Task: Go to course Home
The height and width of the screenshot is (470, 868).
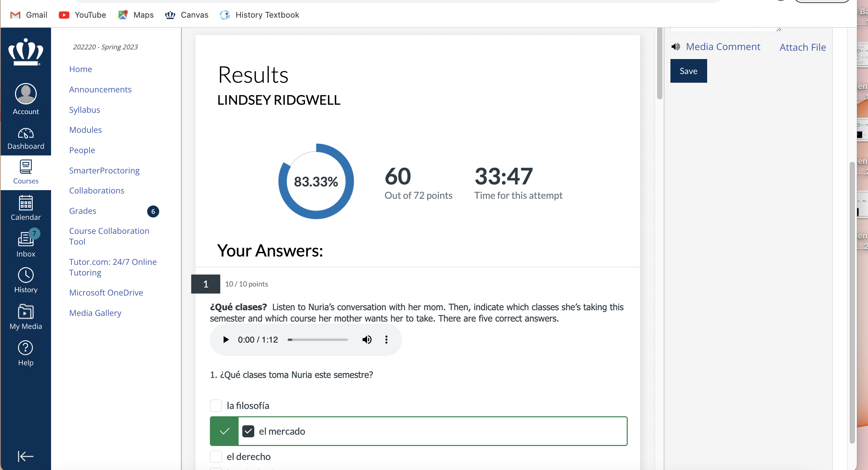Action: click(80, 69)
